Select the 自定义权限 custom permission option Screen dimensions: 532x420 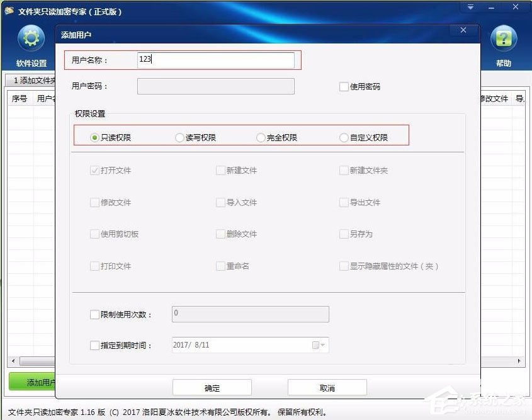tap(343, 137)
